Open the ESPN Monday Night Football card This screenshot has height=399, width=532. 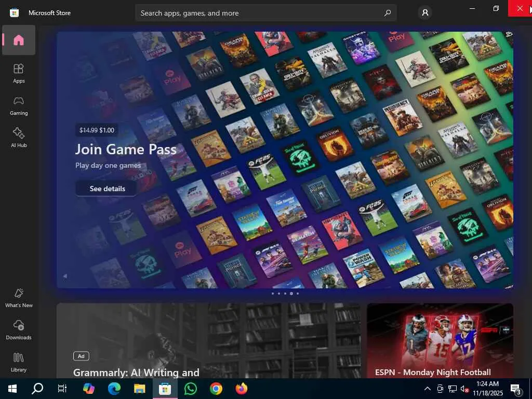point(440,341)
